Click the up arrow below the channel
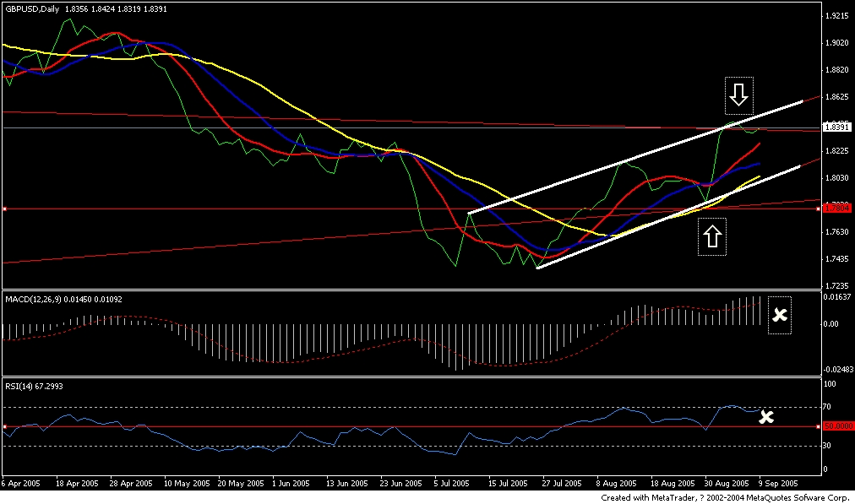 point(711,237)
